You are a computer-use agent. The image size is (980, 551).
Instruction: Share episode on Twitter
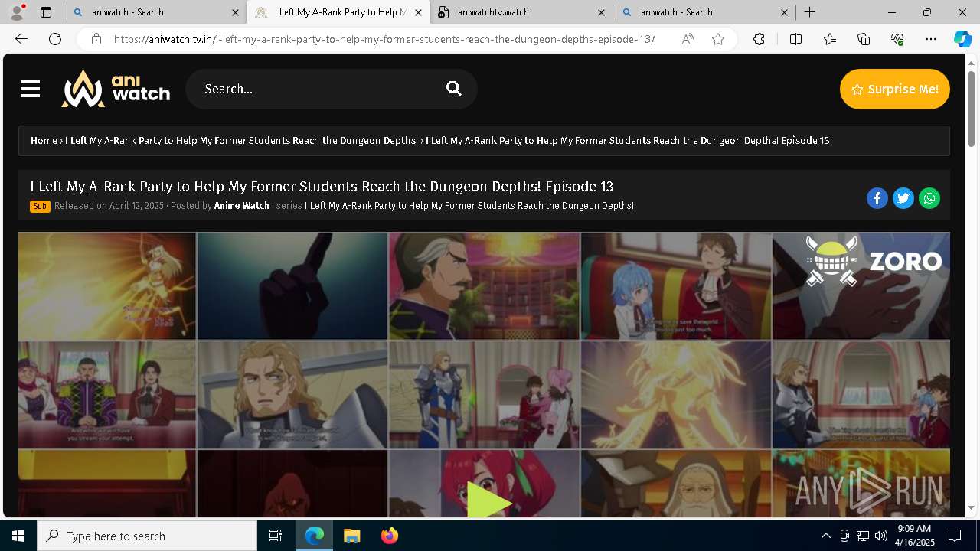click(x=903, y=198)
